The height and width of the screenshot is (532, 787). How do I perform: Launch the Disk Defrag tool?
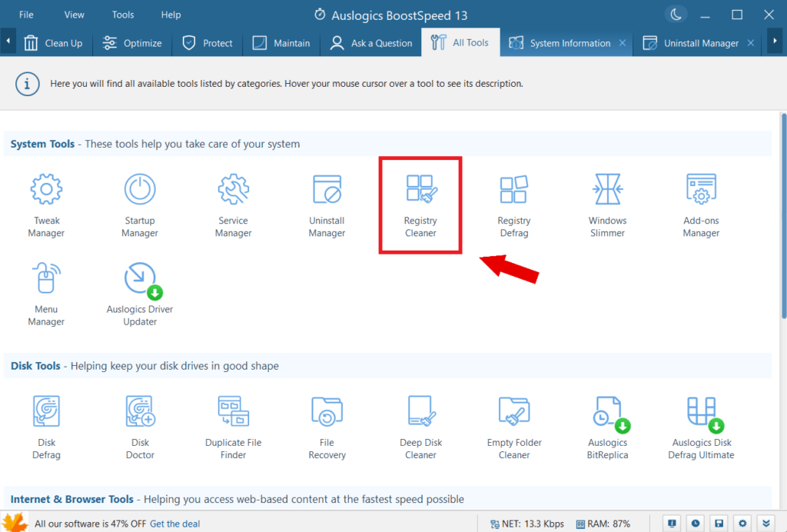[x=46, y=425]
